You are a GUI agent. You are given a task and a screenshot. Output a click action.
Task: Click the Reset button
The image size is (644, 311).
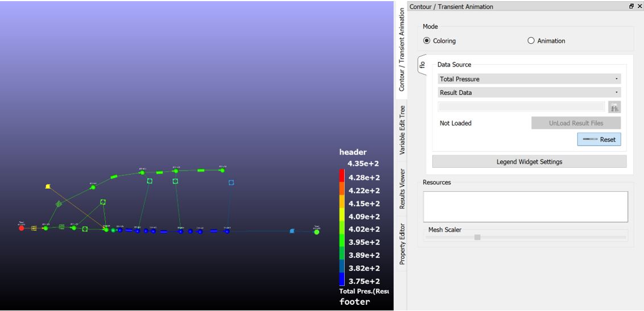click(x=599, y=139)
